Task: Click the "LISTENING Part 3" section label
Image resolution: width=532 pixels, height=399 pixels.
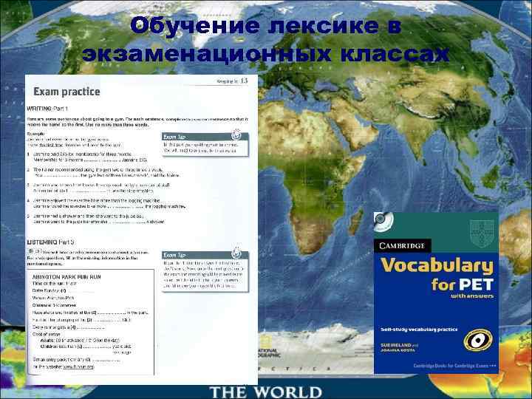Action: point(50,242)
